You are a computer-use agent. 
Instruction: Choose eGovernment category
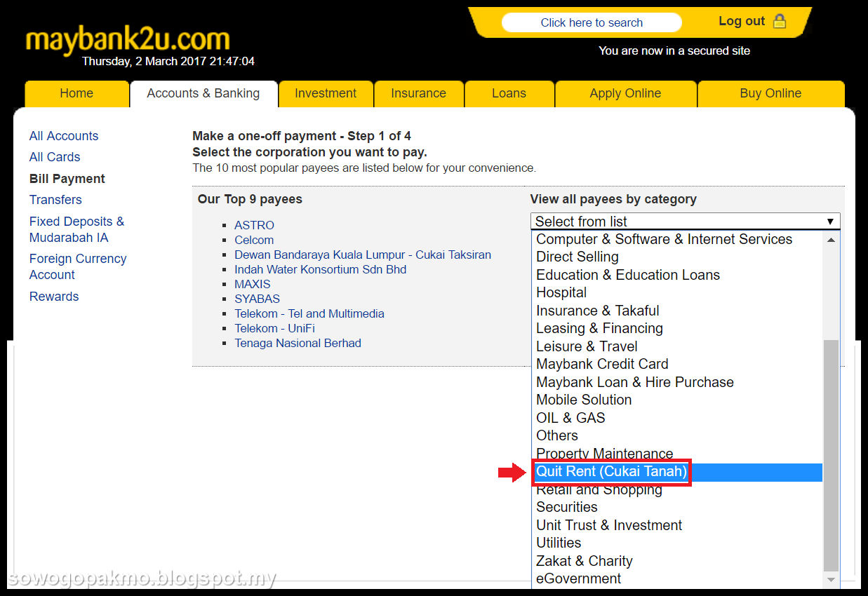pyautogui.click(x=676, y=578)
